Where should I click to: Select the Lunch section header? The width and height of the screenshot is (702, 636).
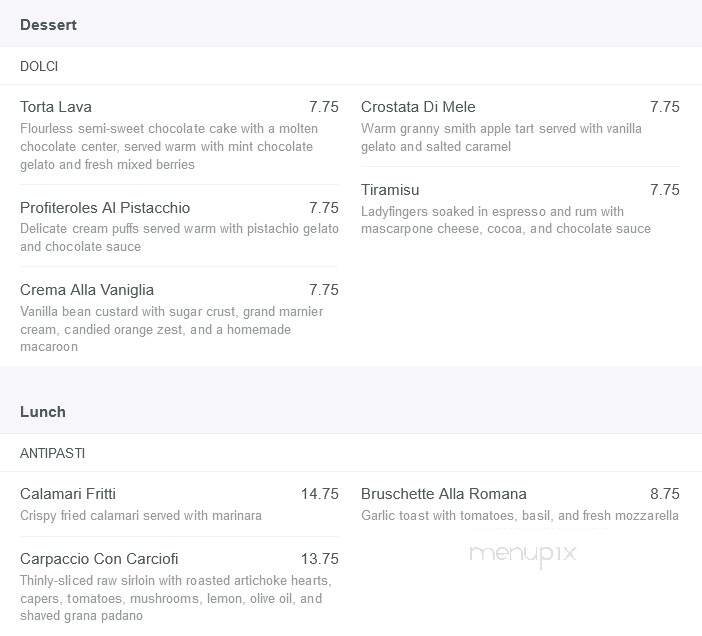point(43,412)
